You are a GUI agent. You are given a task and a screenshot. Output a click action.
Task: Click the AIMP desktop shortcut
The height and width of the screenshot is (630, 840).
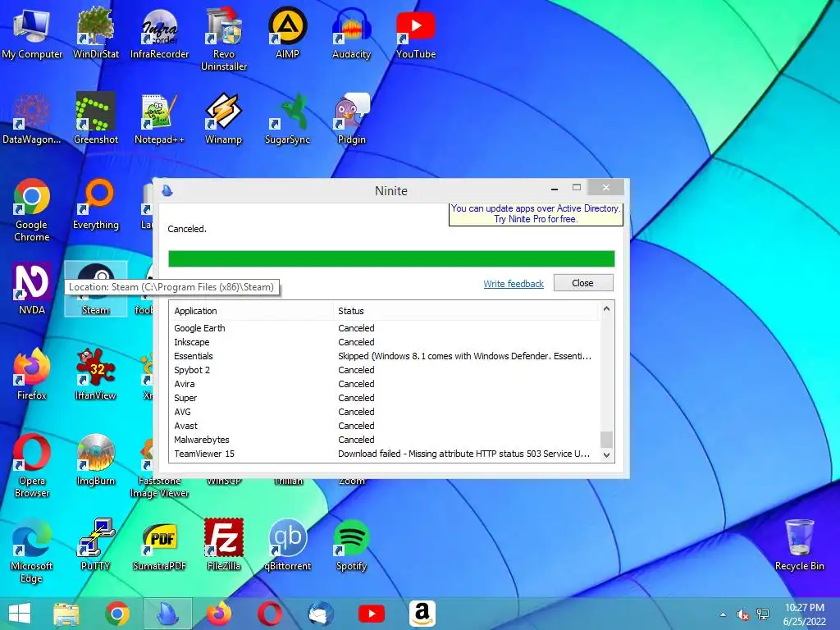[288, 34]
